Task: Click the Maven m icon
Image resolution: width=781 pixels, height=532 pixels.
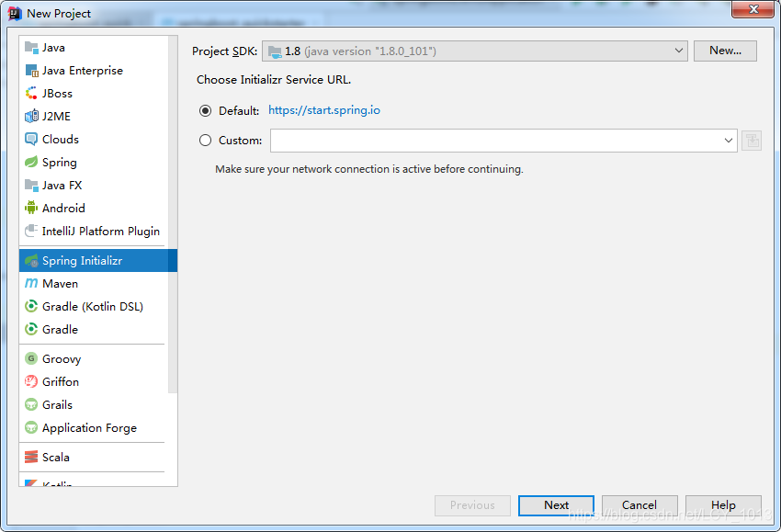Action: pos(31,283)
